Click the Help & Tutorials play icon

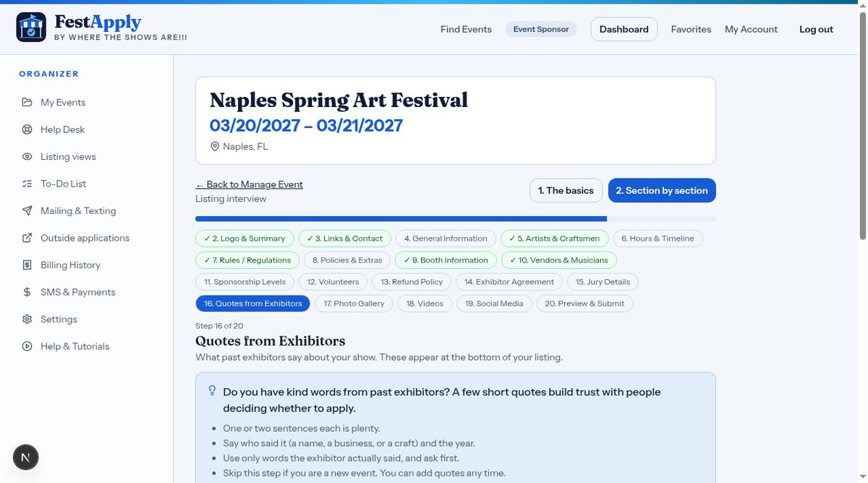(27, 346)
